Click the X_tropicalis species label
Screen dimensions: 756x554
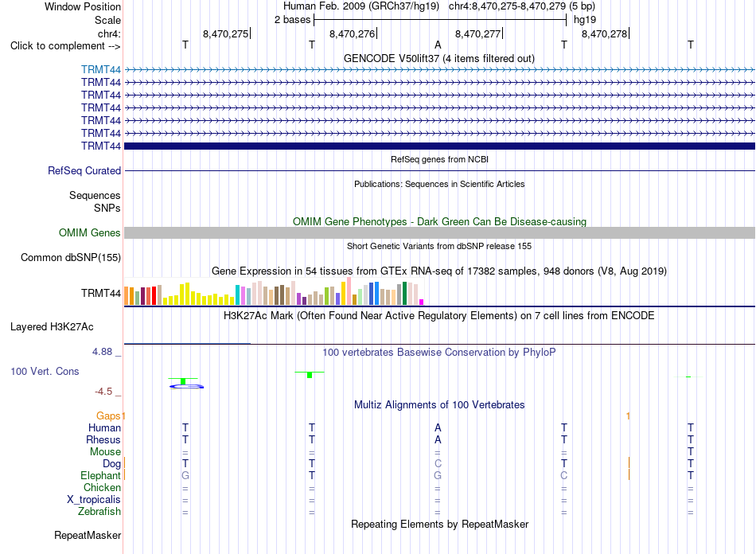click(x=94, y=500)
